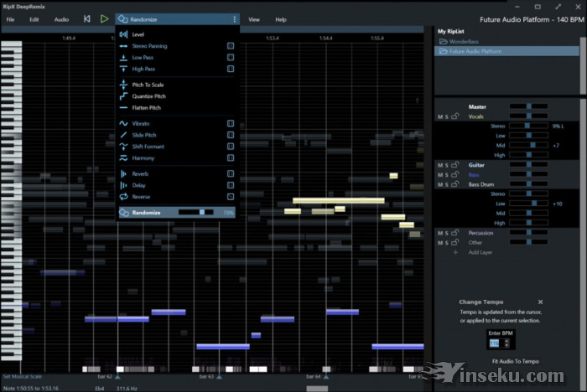The width and height of the screenshot is (587, 392).
Task: Expand the Delay effect options box
Action: (231, 185)
